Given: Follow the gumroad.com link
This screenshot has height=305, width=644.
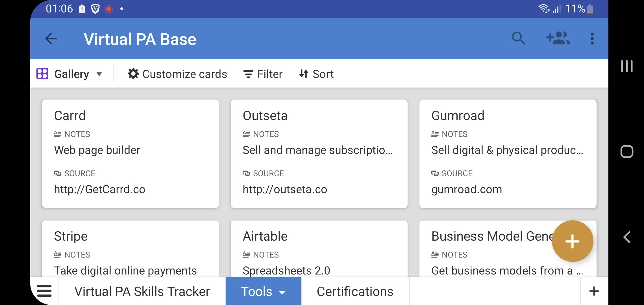Looking at the screenshot, I should pos(467,189).
